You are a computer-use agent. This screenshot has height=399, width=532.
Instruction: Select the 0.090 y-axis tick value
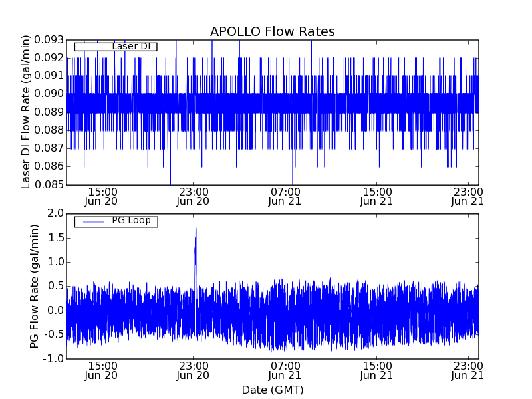[49, 94]
